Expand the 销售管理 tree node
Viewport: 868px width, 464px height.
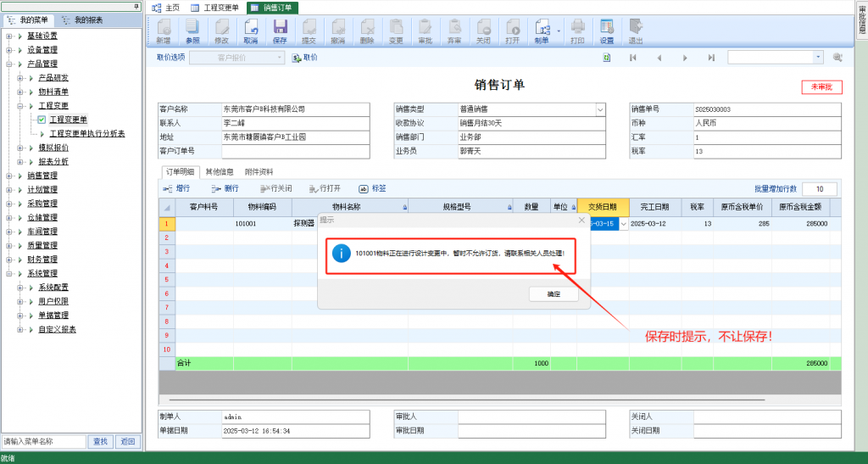click(8, 176)
